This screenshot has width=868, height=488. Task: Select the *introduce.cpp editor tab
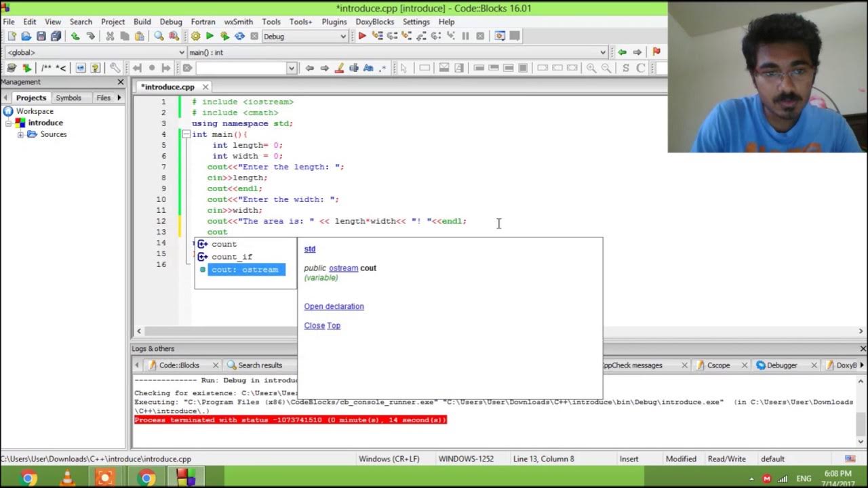167,87
